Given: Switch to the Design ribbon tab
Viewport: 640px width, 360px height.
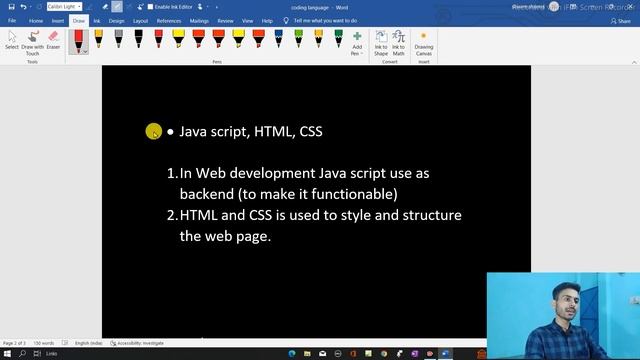Looking at the screenshot, I should click(116, 21).
